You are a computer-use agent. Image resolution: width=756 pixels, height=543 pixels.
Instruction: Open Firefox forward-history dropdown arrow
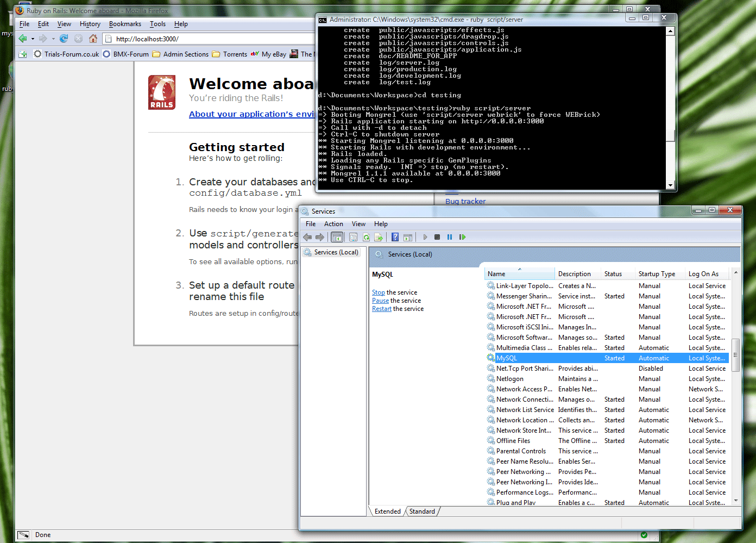click(x=53, y=39)
